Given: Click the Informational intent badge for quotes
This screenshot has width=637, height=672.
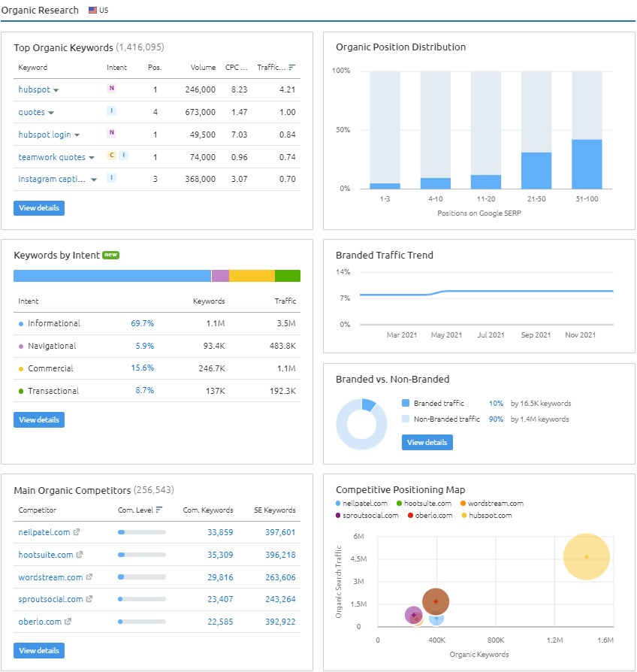Looking at the screenshot, I should (x=111, y=111).
